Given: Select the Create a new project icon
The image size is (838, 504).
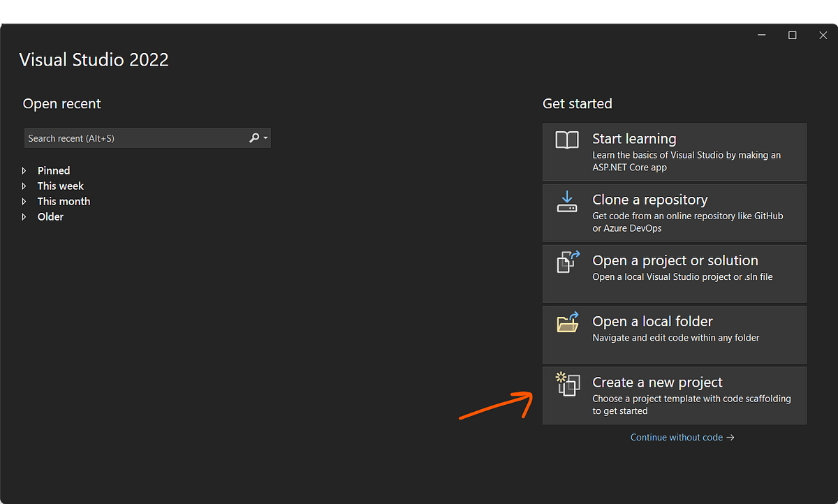Looking at the screenshot, I should click(x=568, y=384).
